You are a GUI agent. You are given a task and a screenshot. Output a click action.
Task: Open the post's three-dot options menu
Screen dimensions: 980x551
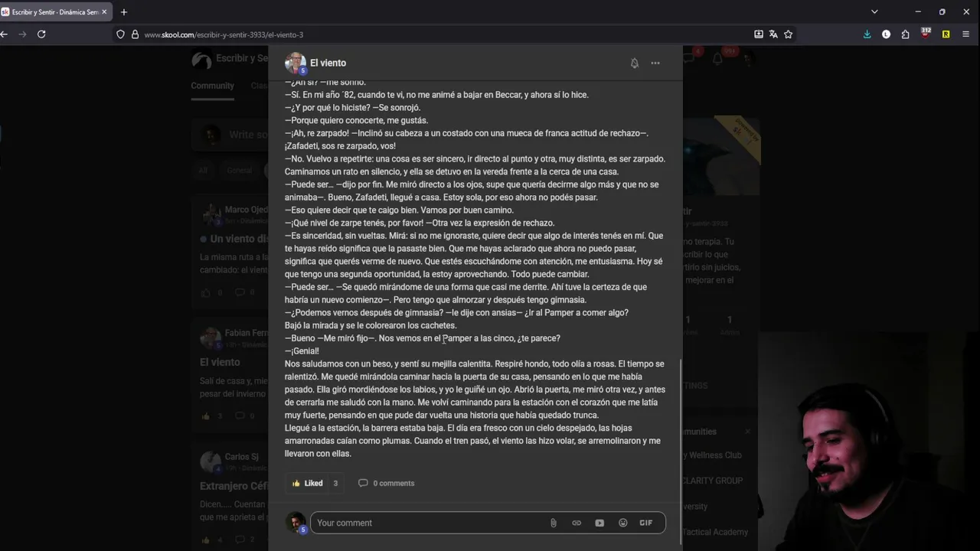point(655,64)
